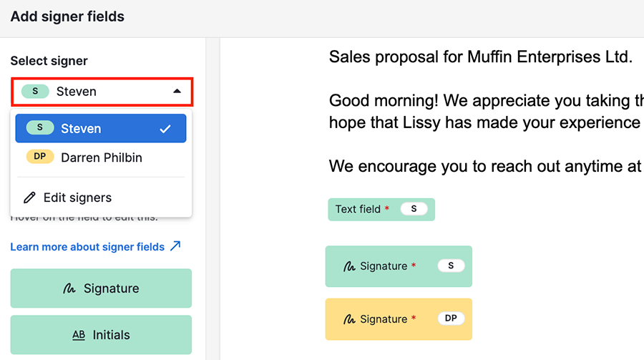Click the AB icon on the Initials button

(x=79, y=335)
